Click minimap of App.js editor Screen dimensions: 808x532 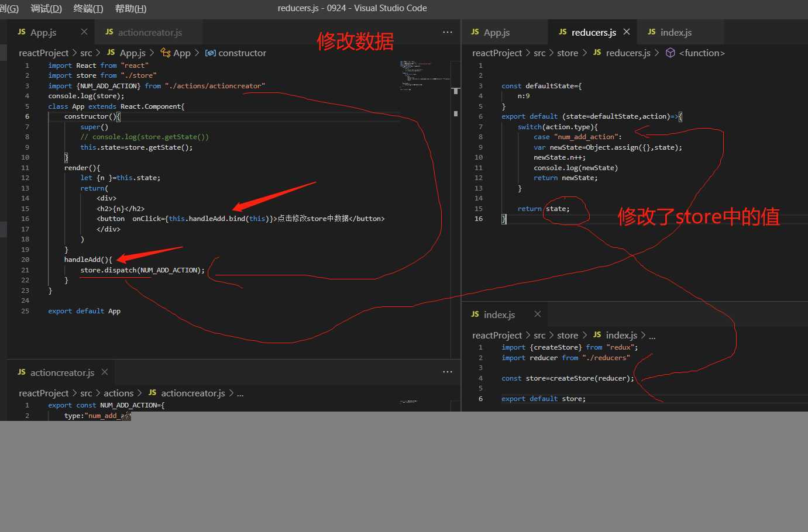425,75
